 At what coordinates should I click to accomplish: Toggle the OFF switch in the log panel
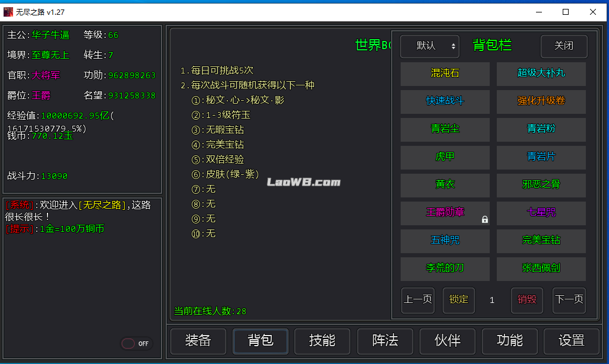click(137, 343)
